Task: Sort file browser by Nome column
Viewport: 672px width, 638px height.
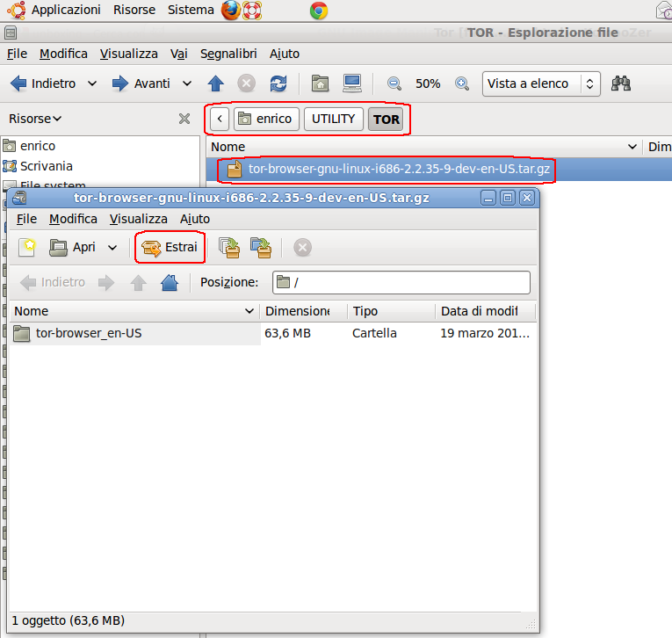Action: (424, 147)
